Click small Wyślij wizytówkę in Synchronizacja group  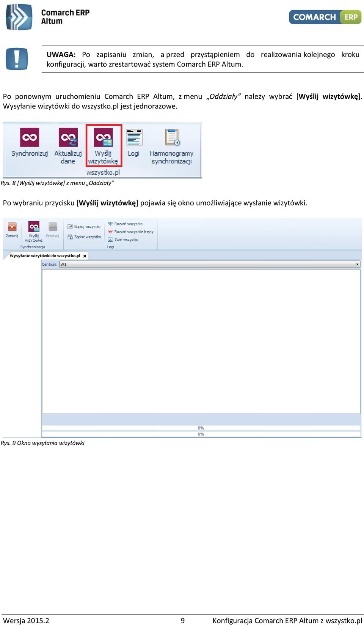[34, 232]
